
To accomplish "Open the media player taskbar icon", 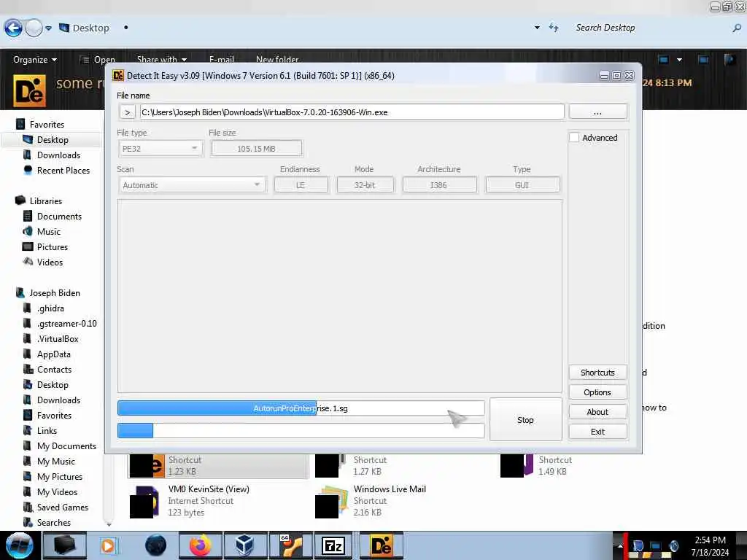I will (x=108, y=545).
